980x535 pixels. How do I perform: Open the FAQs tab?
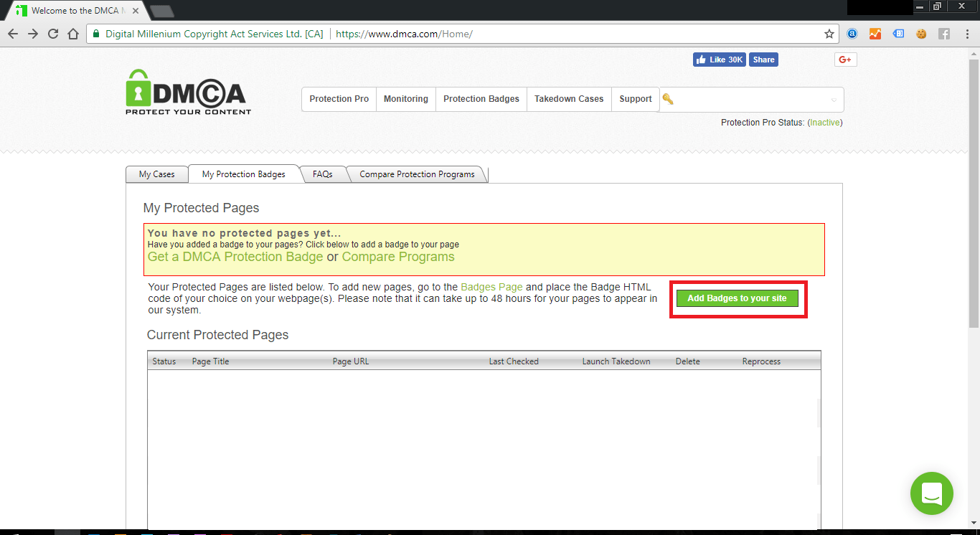(x=323, y=174)
